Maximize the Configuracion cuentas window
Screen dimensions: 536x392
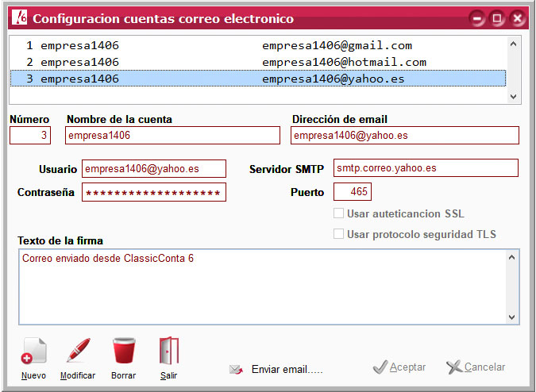pyautogui.click(x=497, y=18)
